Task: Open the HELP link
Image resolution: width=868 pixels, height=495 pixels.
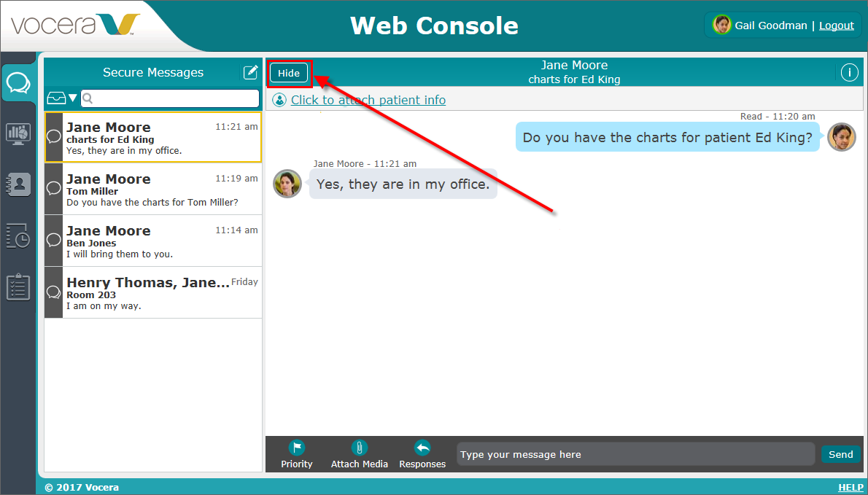Action: [x=850, y=487]
